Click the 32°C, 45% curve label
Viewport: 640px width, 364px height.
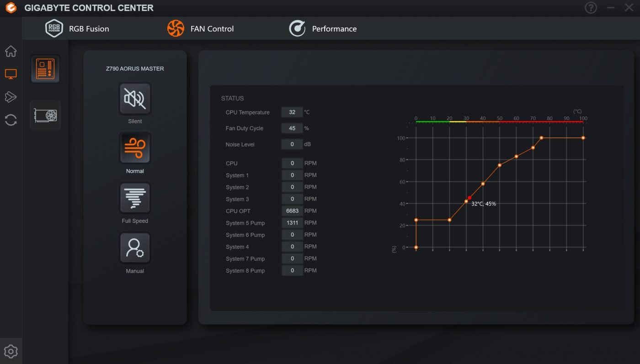click(484, 204)
